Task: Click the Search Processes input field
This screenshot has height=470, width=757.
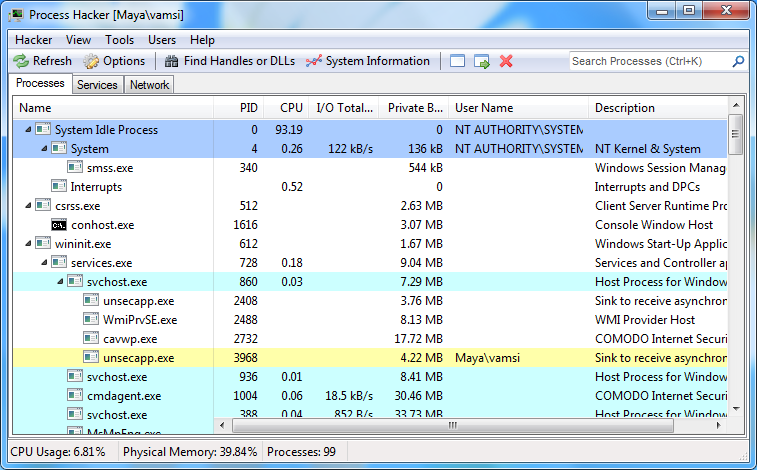Action: (650, 61)
